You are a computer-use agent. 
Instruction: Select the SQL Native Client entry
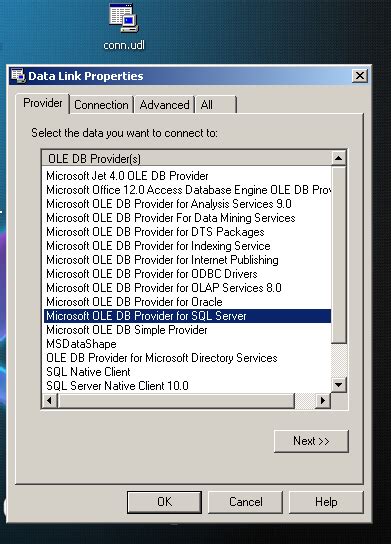187,372
